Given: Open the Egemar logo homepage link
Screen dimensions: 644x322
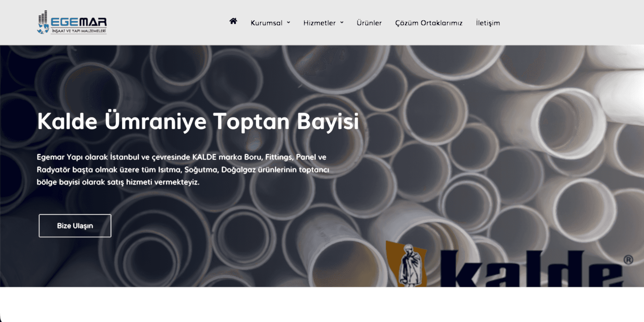Looking at the screenshot, I should pos(72,22).
